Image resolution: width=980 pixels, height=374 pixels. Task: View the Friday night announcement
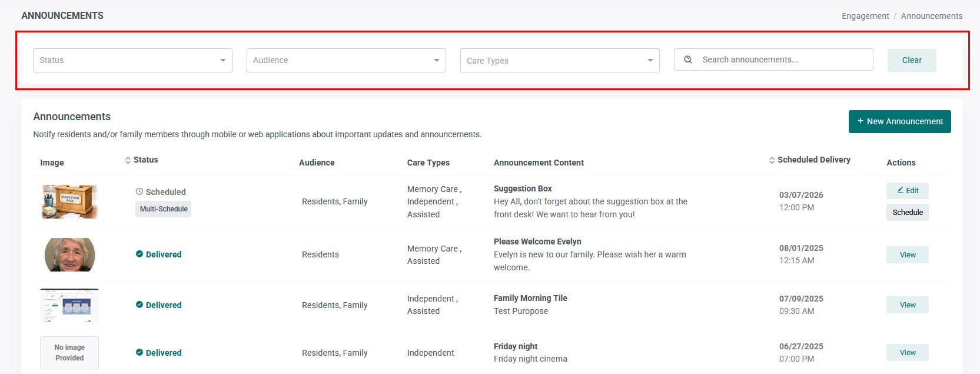907,352
